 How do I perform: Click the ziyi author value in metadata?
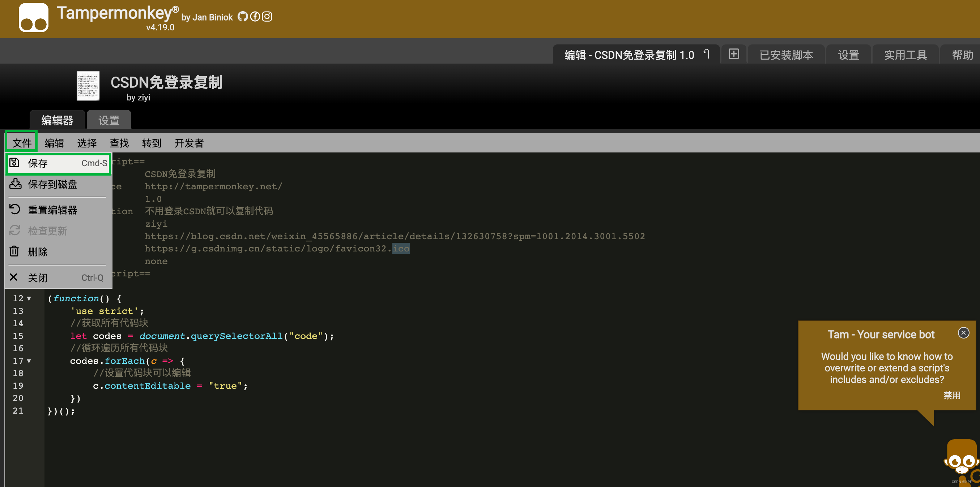click(156, 224)
